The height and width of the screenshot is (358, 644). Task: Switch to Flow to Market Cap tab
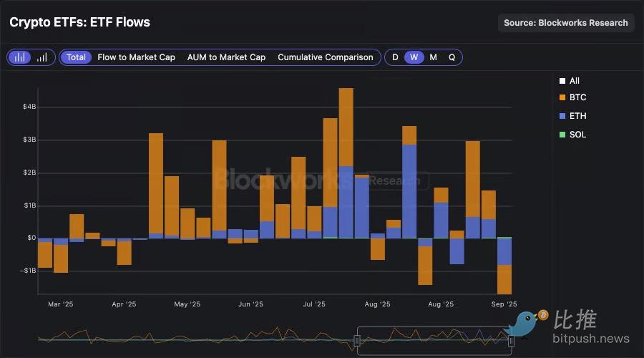coord(137,57)
